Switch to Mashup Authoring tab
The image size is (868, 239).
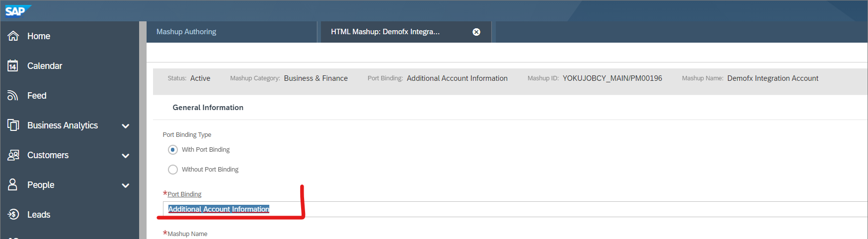[186, 32]
